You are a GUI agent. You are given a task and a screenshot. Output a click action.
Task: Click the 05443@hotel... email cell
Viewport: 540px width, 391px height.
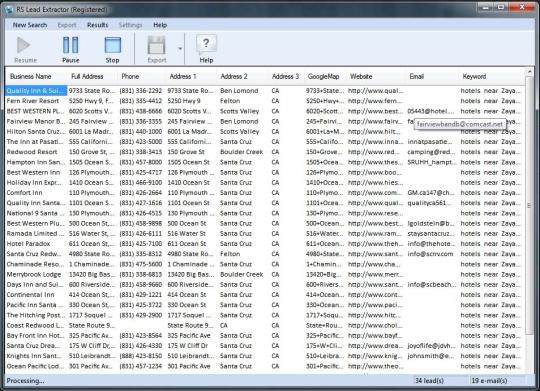(x=430, y=111)
